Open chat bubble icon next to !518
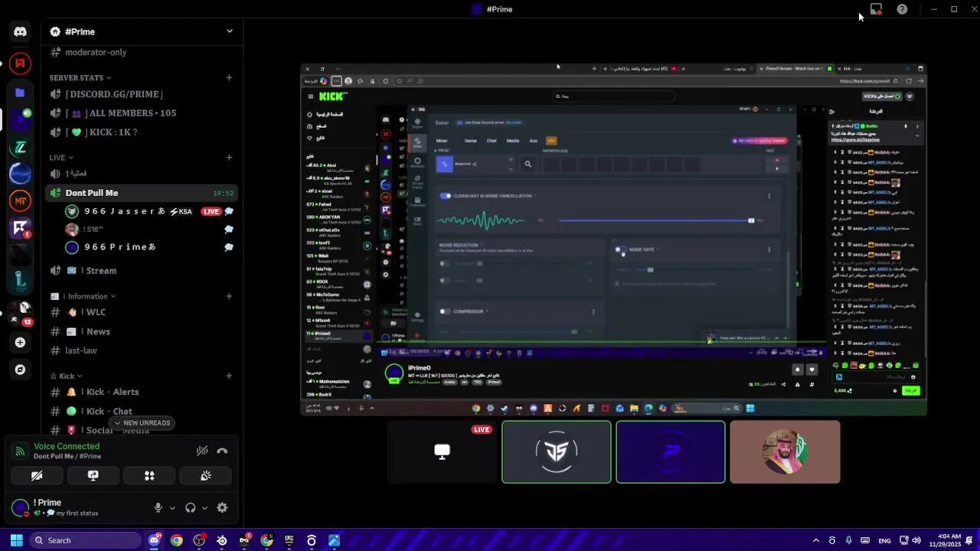 (x=228, y=229)
